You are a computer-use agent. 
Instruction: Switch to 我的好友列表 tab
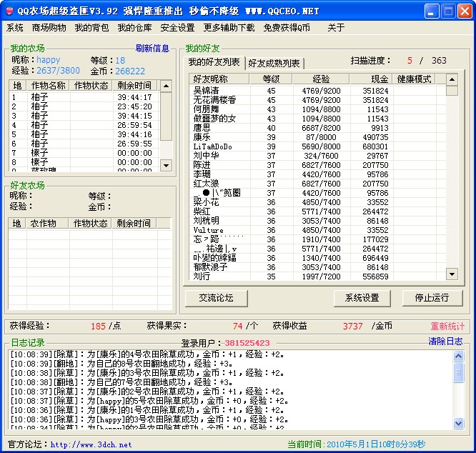coord(214,62)
